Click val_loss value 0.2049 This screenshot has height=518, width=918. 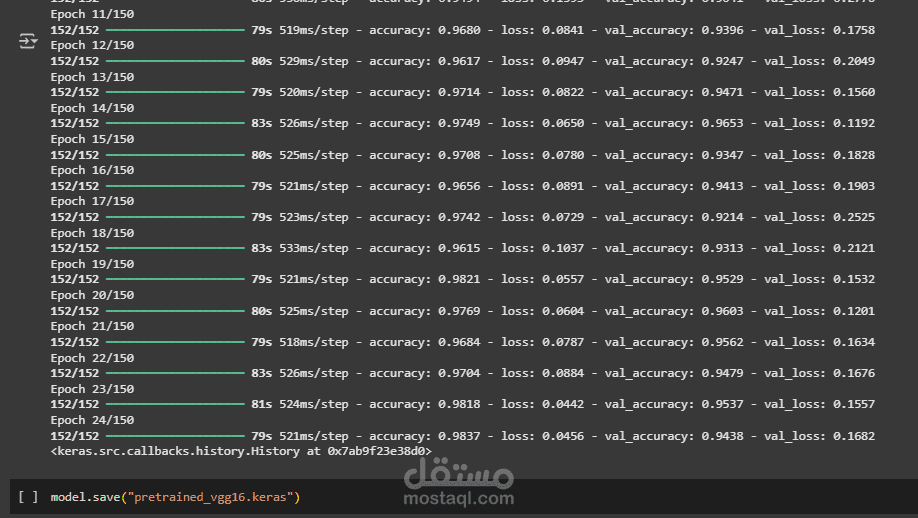854,61
